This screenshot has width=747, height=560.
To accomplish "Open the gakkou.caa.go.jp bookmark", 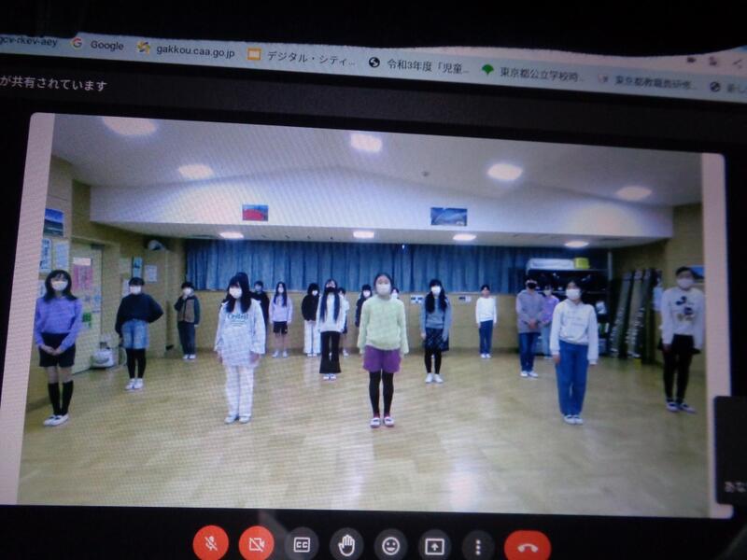I will [187, 49].
